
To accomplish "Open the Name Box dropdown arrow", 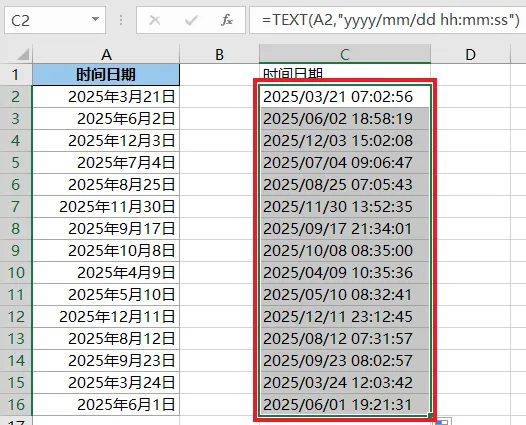I will tap(96, 19).
